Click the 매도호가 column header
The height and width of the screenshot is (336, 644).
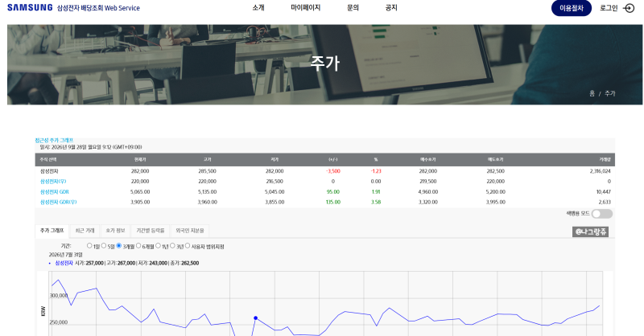pyautogui.click(x=495, y=160)
